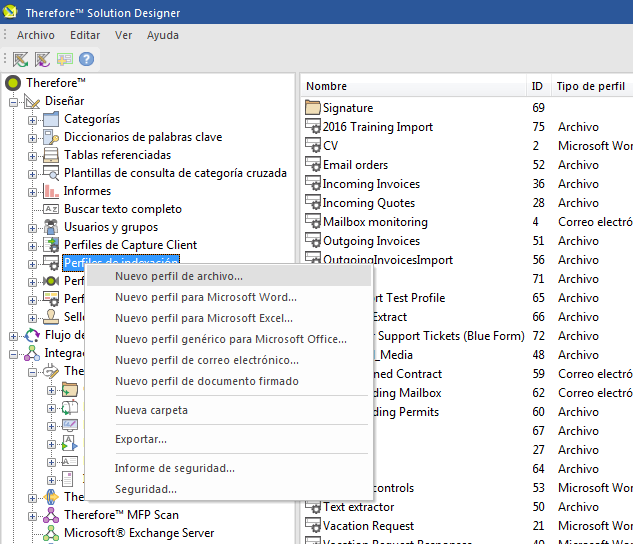Screen dimensions: 633x544
Task: Select Exportar in context menu
Action: click(x=229, y=439)
